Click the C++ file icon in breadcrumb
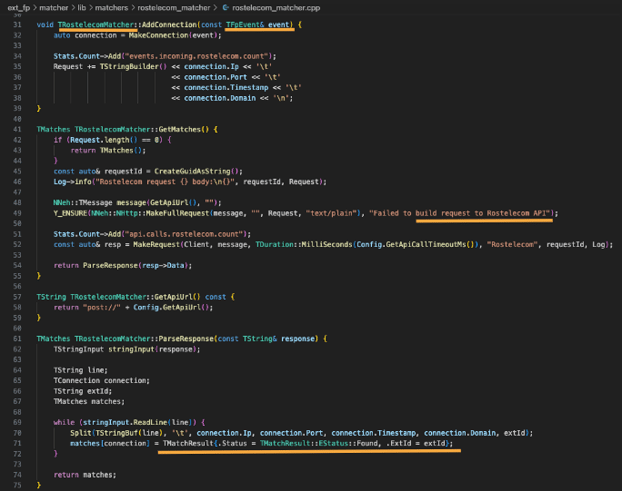 pos(225,8)
